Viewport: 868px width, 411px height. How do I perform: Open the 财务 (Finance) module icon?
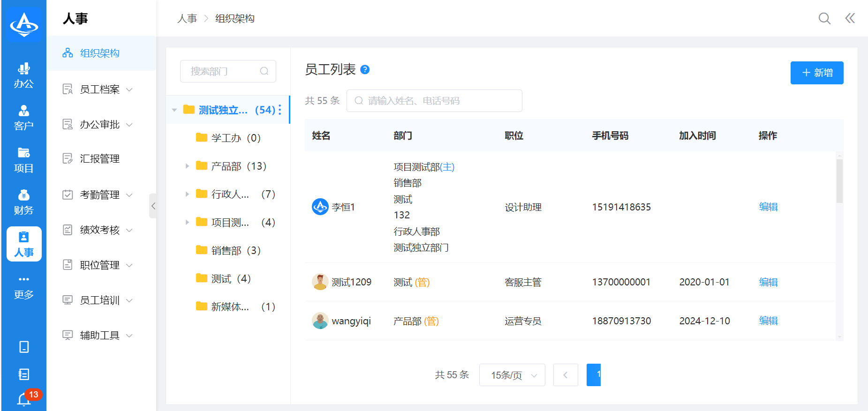tap(23, 202)
